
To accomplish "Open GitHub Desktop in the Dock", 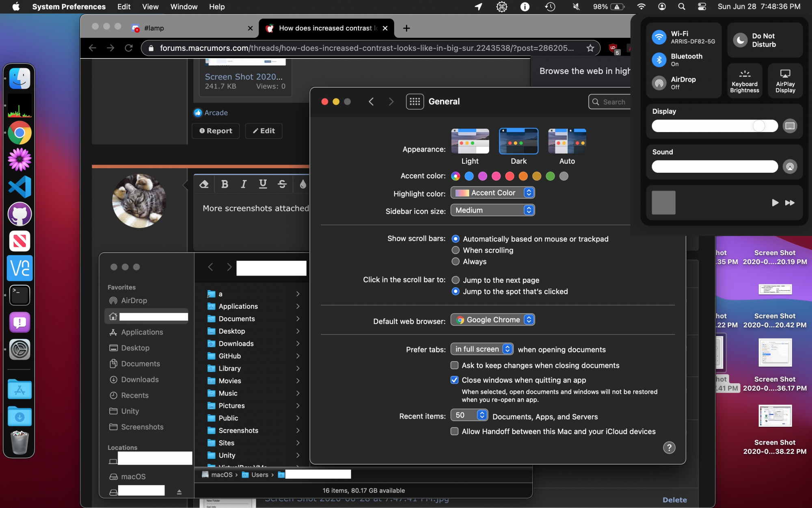I will [19, 214].
